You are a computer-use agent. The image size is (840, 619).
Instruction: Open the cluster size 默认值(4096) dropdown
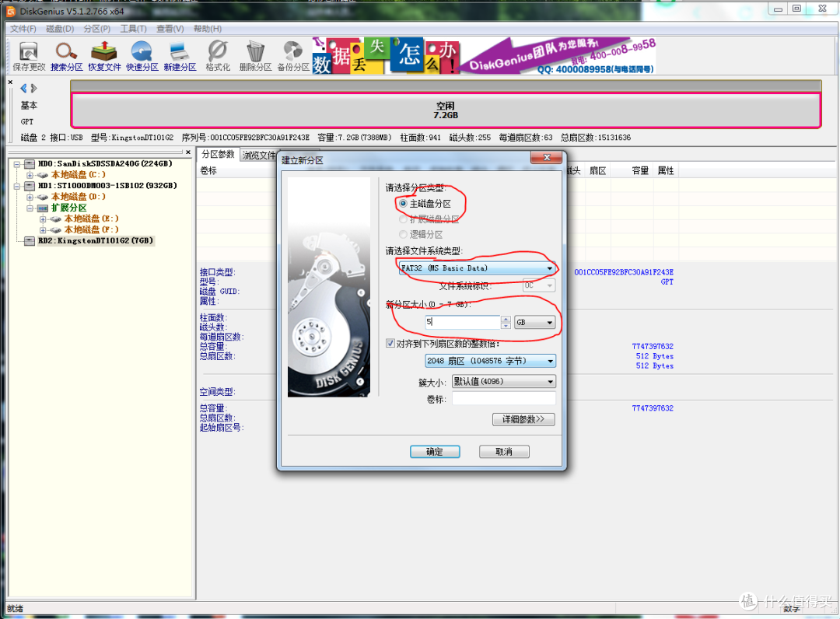[x=503, y=381]
